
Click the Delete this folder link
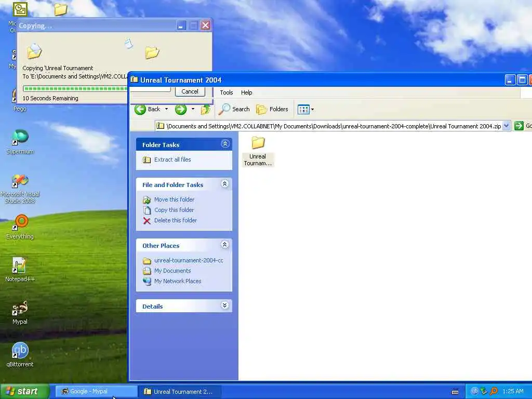click(x=176, y=220)
